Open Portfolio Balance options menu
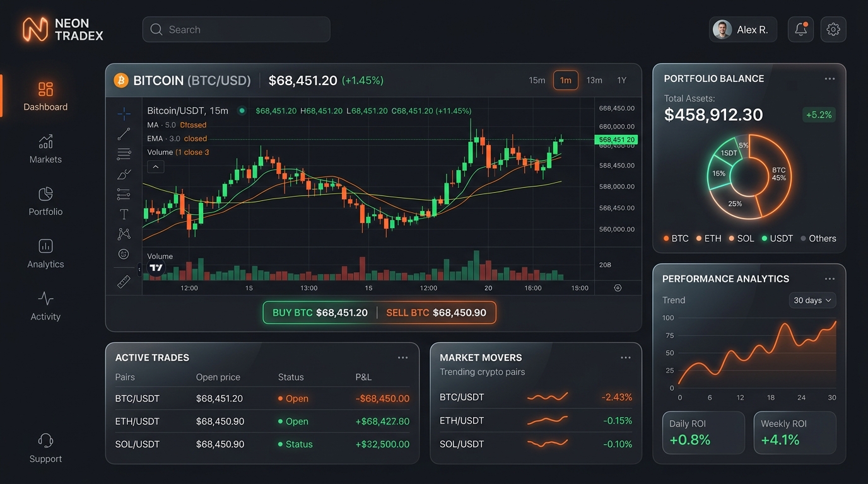The width and height of the screenshot is (868, 484). click(830, 79)
